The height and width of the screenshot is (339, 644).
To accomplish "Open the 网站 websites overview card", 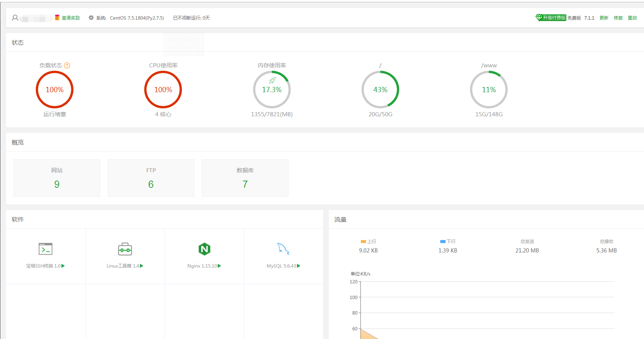I will click(x=57, y=178).
